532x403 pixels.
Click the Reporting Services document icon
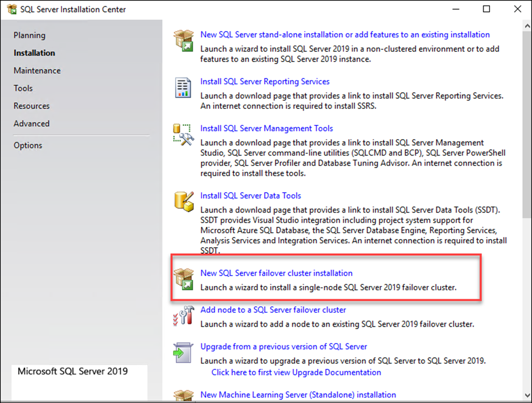pos(183,87)
